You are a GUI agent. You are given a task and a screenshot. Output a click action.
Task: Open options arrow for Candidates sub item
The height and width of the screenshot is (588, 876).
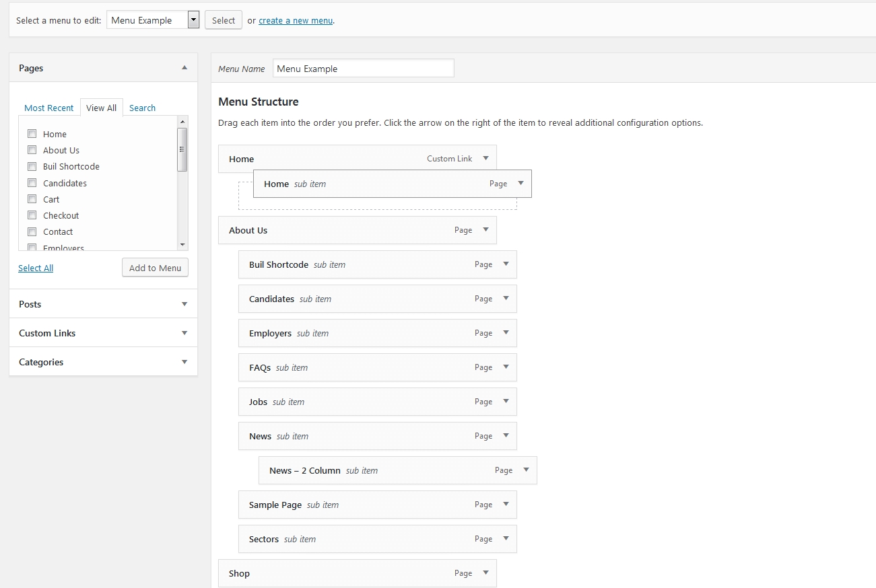506,299
